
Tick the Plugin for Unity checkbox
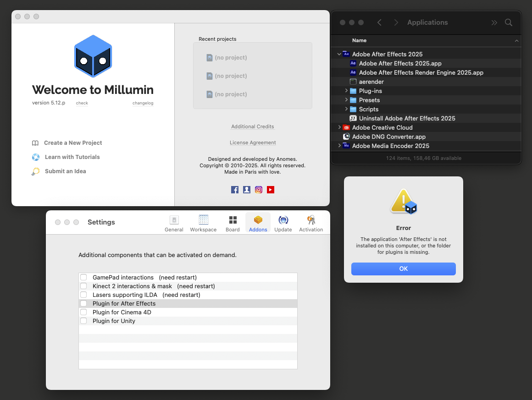tap(83, 321)
